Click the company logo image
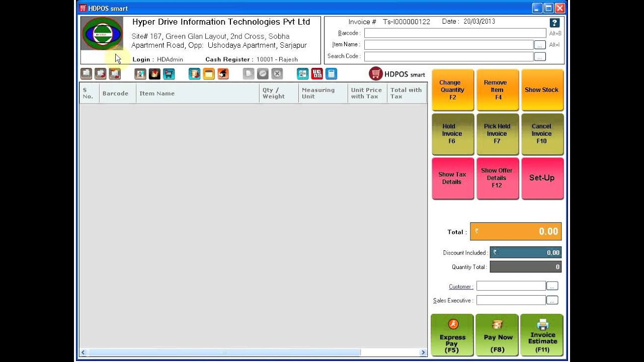The width and height of the screenshot is (644, 362). (x=102, y=34)
